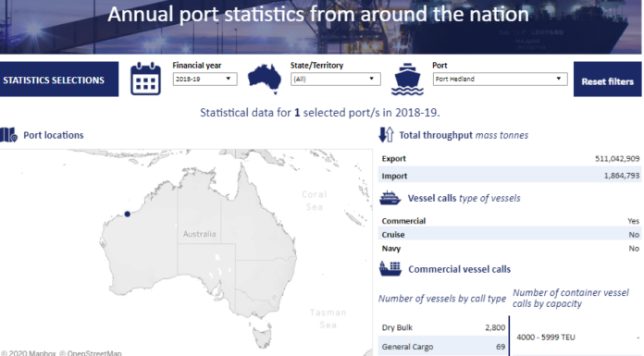The width and height of the screenshot is (644, 356).
Task: Open the Port Hedland port dropdown
Action: tap(500, 79)
